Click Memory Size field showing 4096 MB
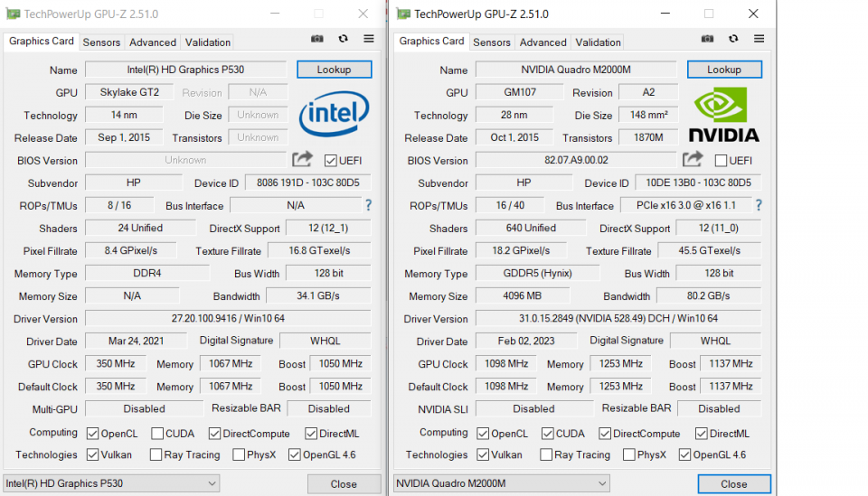The image size is (868, 496). pyautogui.click(x=522, y=295)
